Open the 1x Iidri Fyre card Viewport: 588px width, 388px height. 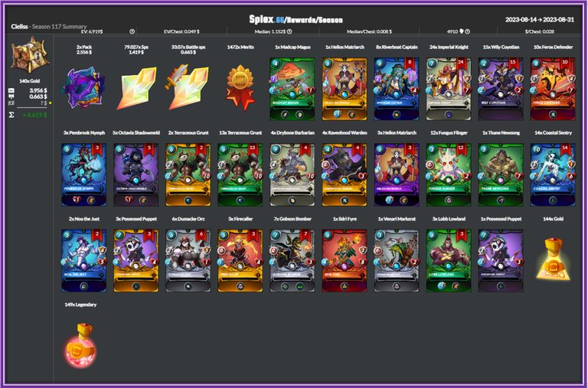coord(345,260)
